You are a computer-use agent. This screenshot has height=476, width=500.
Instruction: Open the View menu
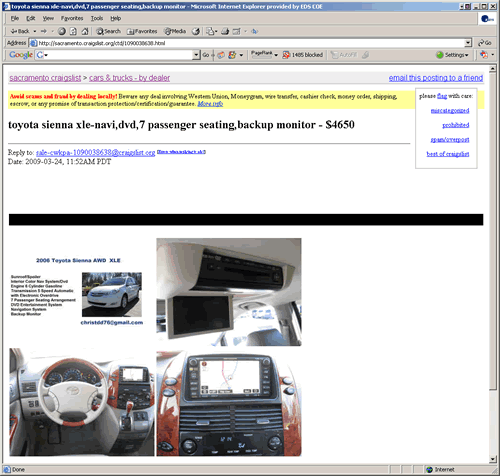coord(48,18)
